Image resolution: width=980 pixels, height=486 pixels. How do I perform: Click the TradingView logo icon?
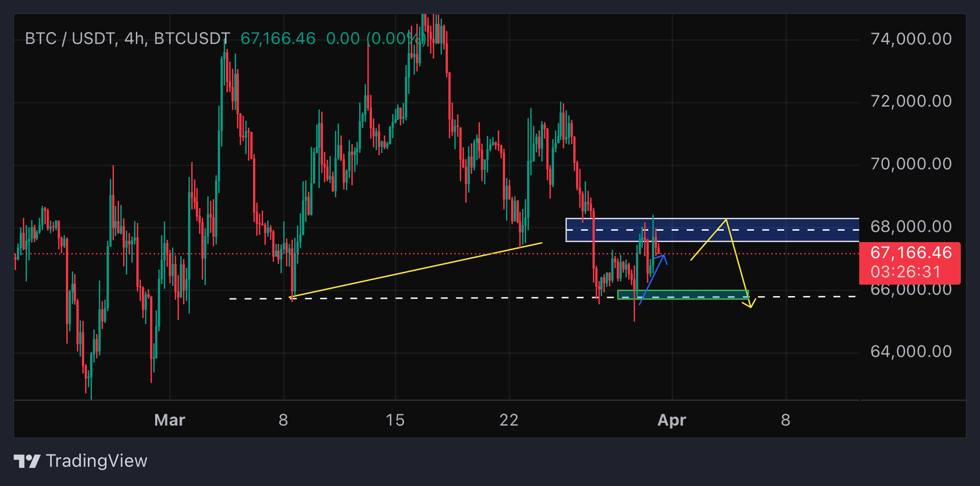tap(27, 461)
